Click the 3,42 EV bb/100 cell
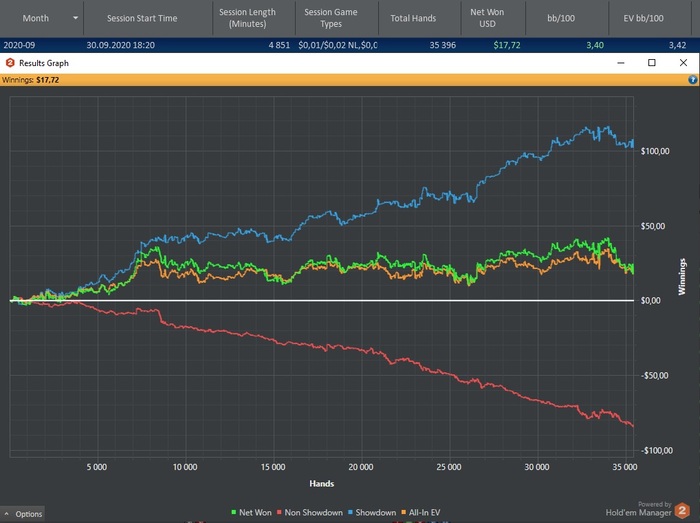Image resolution: width=700 pixels, height=523 pixels. click(677, 45)
